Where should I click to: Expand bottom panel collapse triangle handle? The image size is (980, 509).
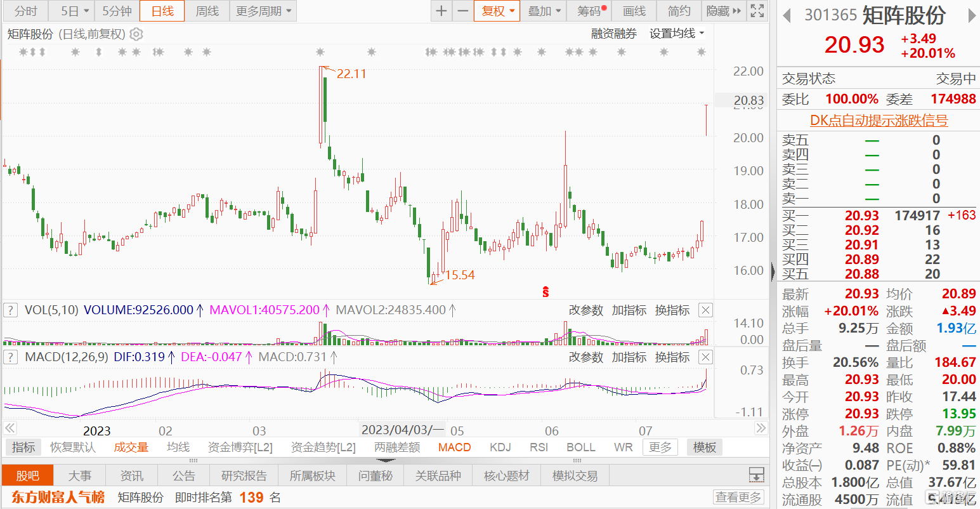[x=386, y=461]
